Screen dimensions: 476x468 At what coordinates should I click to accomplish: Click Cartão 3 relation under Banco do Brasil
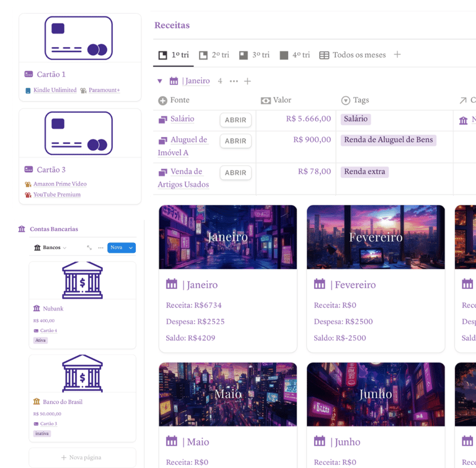[x=48, y=423]
